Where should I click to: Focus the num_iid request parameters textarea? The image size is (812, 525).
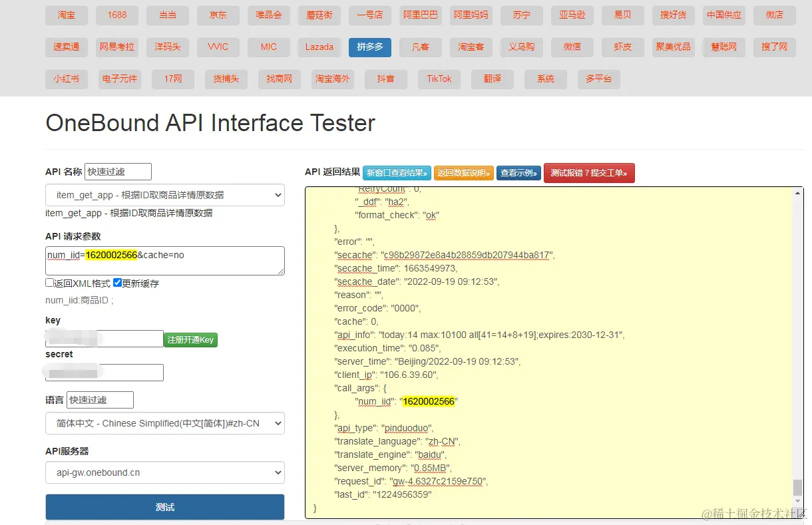pos(164,260)
